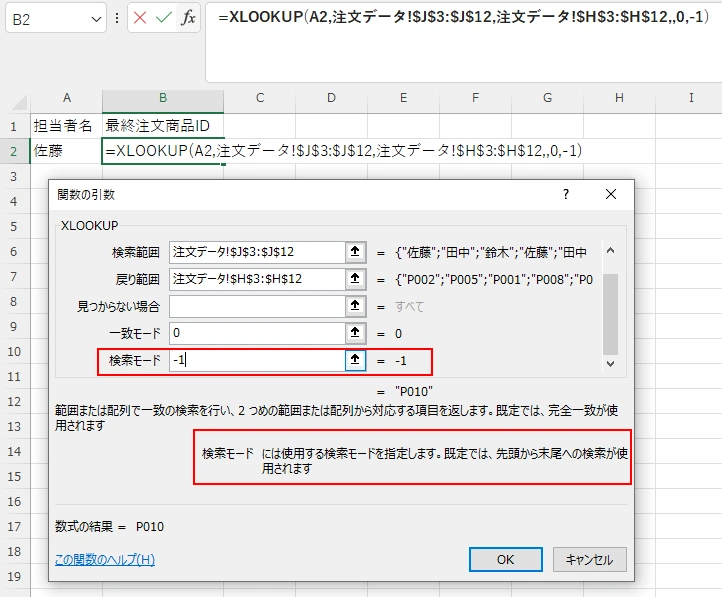
Task: Select column A header
Action: (67, 98)
